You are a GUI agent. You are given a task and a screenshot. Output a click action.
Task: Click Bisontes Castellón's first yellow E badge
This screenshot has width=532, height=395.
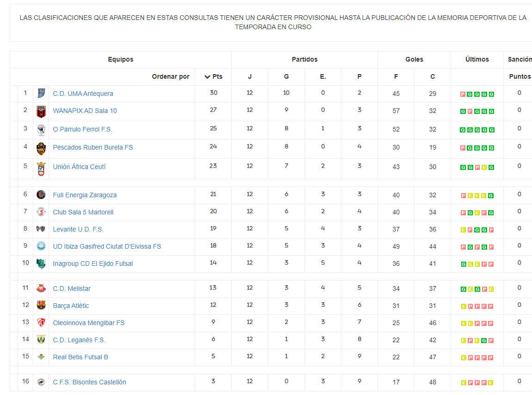pyautogui.click(x=464, y=383)
